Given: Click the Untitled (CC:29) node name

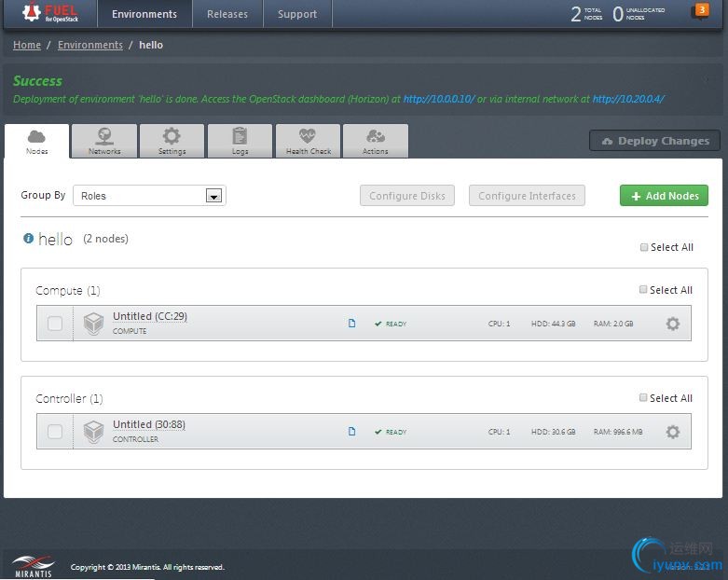Looking at the screenshot, I should [150, 316].
